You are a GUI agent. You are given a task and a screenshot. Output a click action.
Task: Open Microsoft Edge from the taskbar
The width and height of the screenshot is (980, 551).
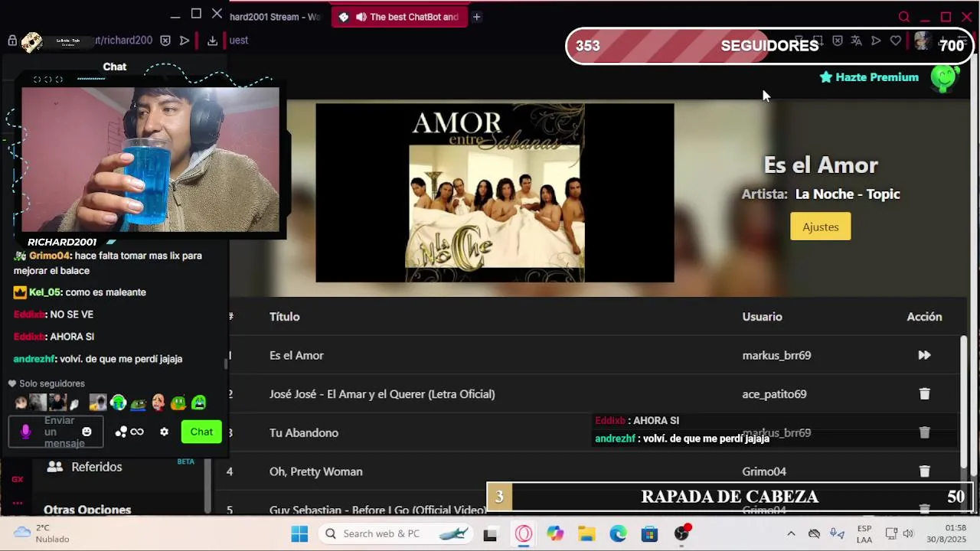[618, 533]
